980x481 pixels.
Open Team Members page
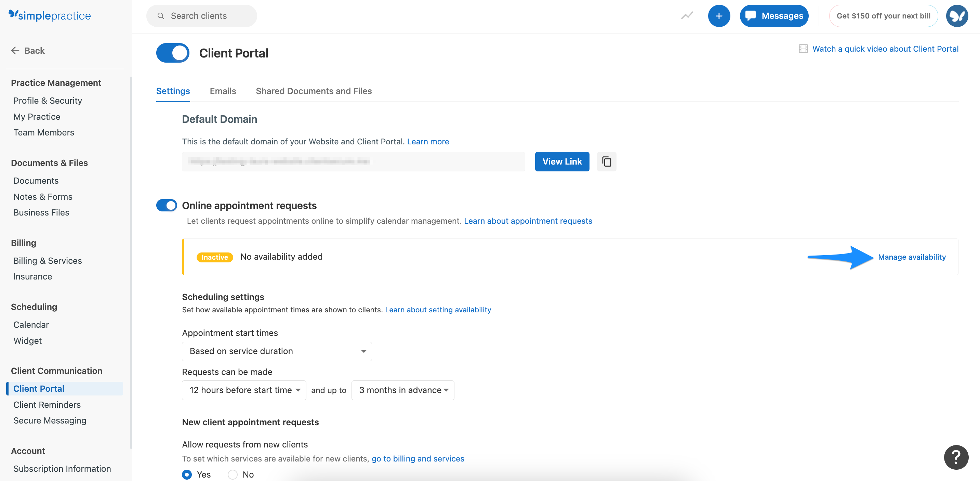point(44,132)
